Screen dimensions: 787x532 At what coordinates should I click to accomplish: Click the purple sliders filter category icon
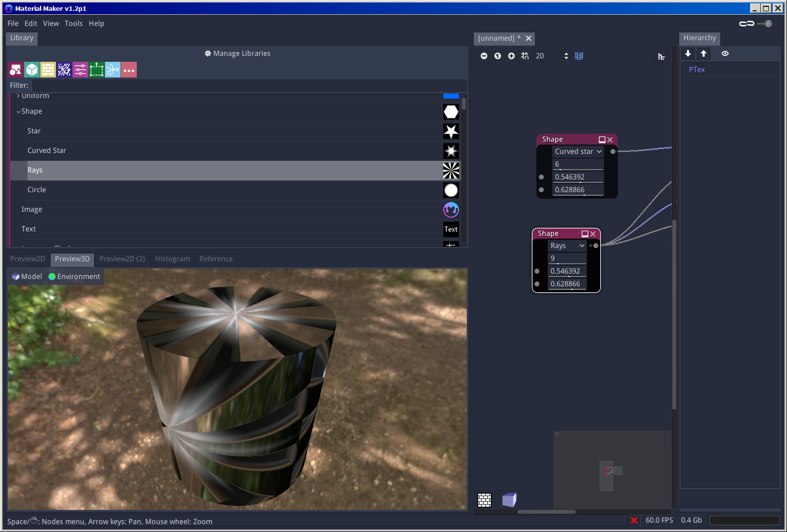coord(80,70)
